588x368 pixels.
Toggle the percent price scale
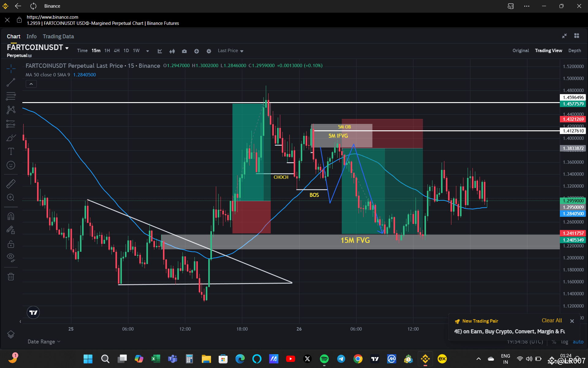554,342
